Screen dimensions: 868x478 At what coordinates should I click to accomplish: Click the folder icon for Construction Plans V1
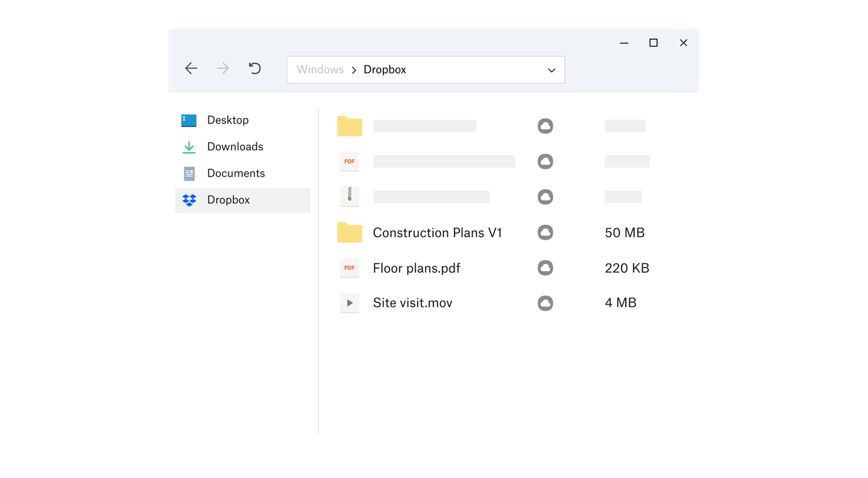pos(349,232)
